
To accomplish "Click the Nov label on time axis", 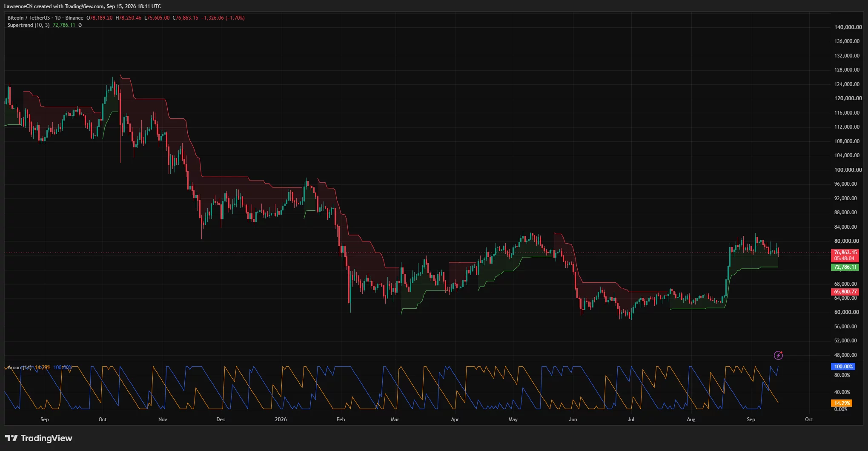I will 163,419.
